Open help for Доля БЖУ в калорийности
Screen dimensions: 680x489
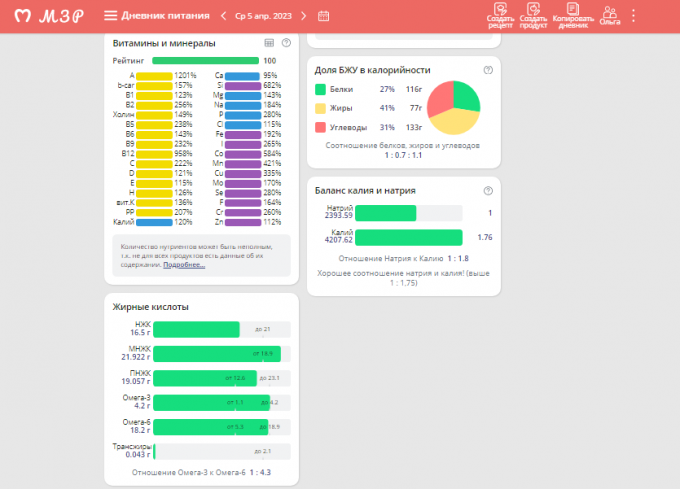coord(488,70)
